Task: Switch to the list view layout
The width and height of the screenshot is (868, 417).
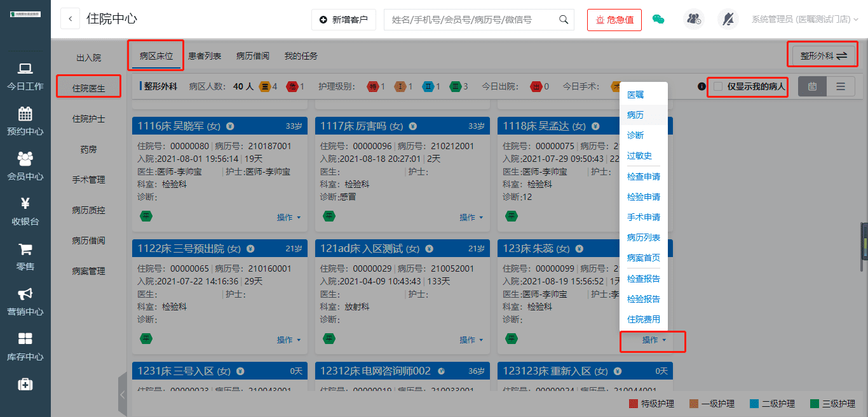Action: (x=841, y=86)
